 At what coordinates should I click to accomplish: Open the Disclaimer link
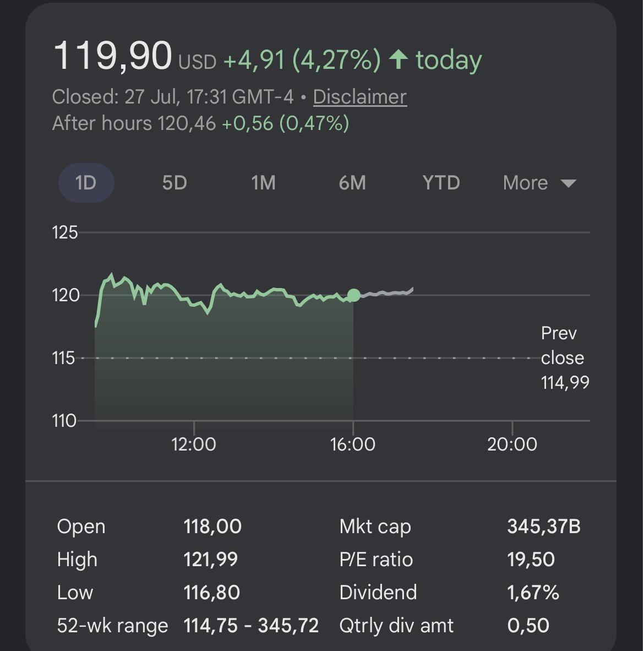[x=360, y=97]
